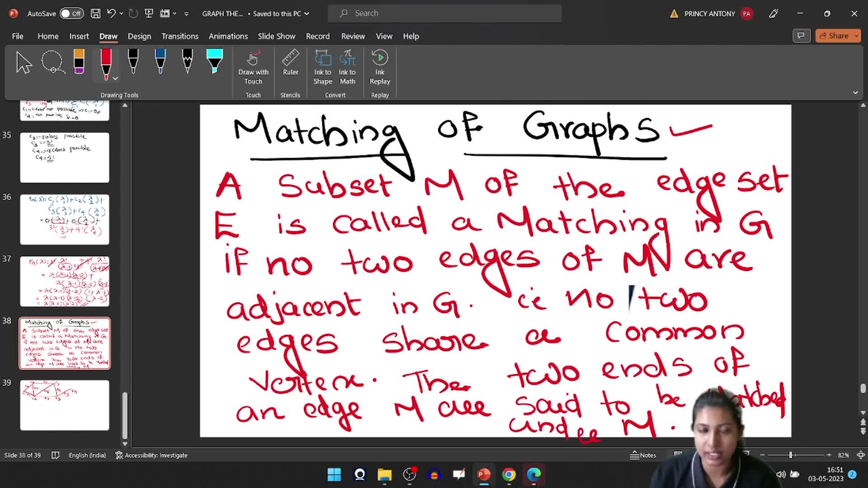Click Ink to Shape converter
The image size is (868, 488).
(323, 67)
